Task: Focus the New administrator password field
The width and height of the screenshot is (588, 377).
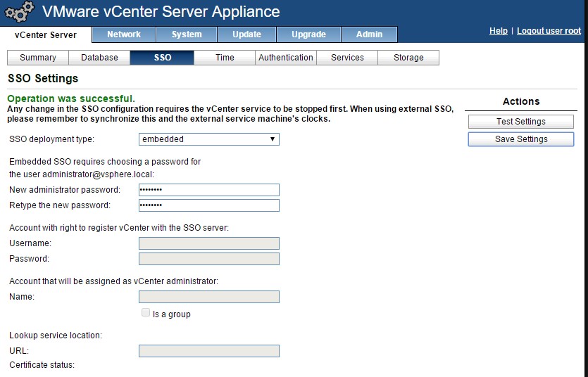Action: click(209, 190)
